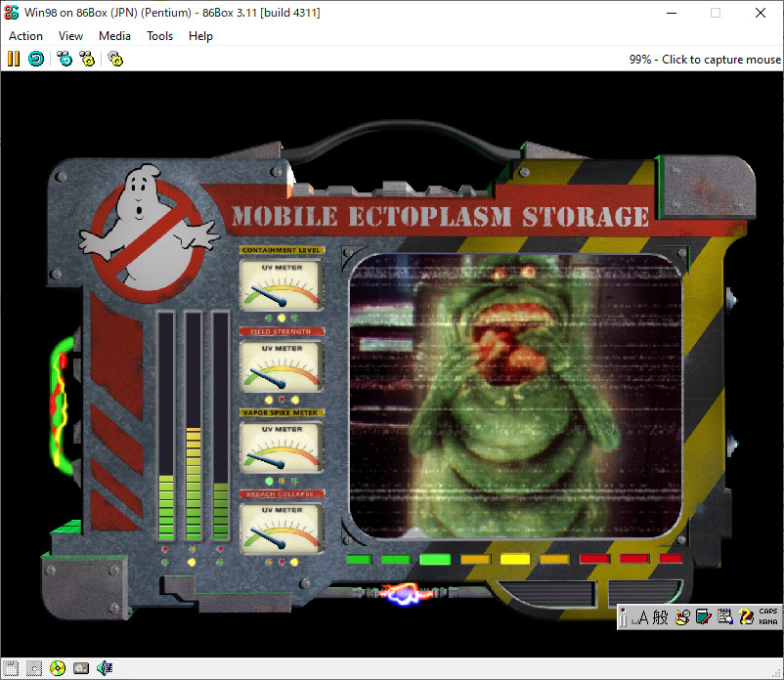Screen dimensions: 784x680
Task: Click the middle vertical level bar
Action: pyautogui.click(x=194, y=426)
